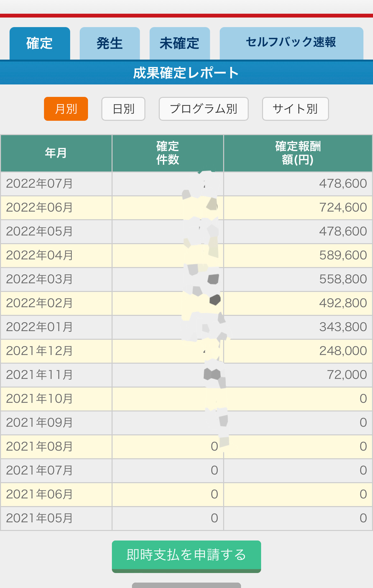Open the セルフバック速報 tab
373x588 pixels.
(291, 42)
